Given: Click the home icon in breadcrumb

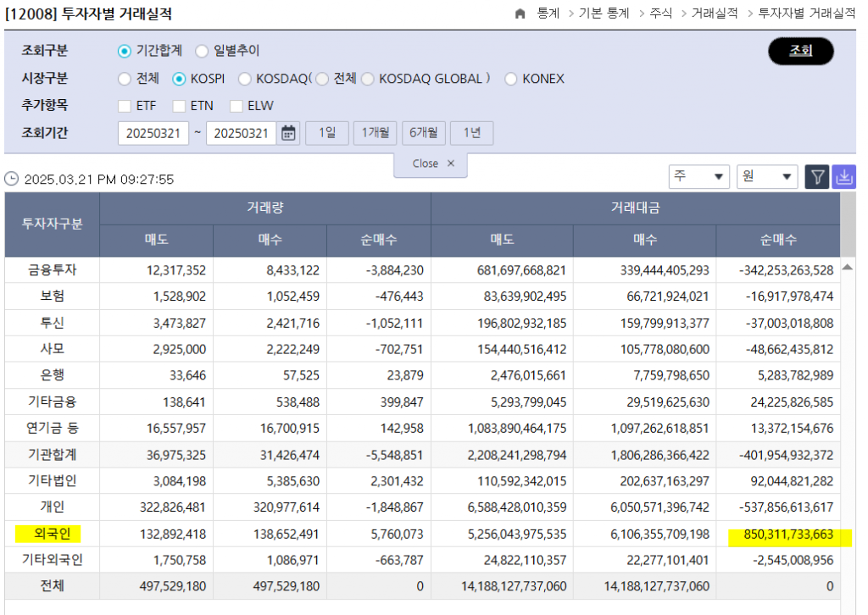Looking at the screenshot, I should [x=520, y=14].
